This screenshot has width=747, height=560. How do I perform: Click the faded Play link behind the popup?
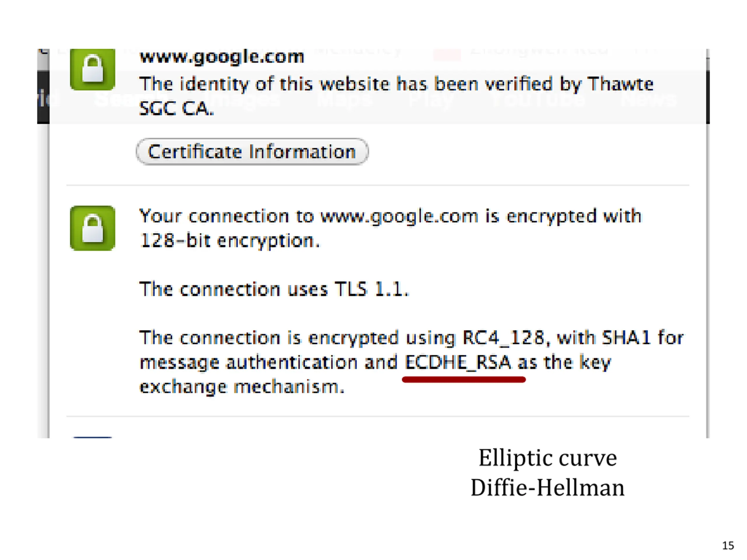(431, 99)
